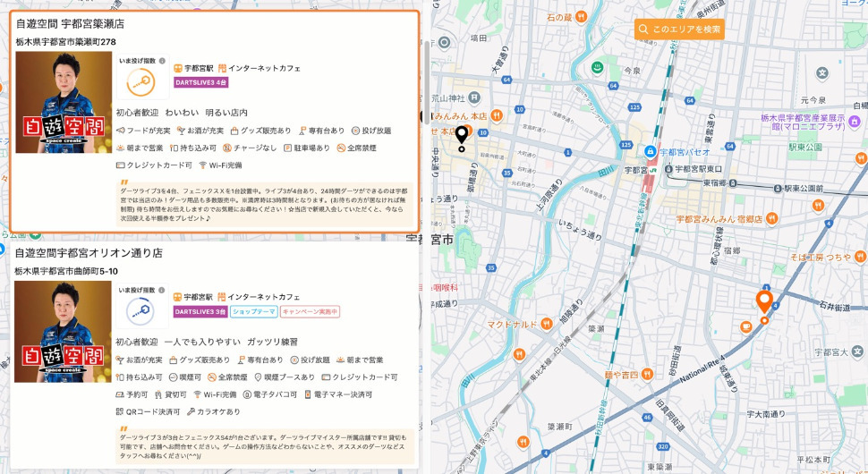Click the DARTSLIVE3 4台 badge
The width and height of the screenshot is (868, 474).
[201, 82]
